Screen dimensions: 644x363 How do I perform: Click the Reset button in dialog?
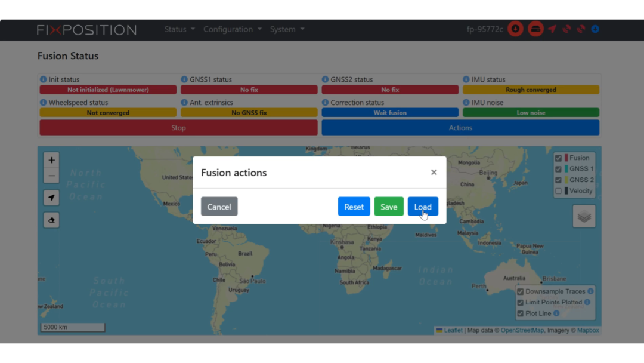point(354,207)
